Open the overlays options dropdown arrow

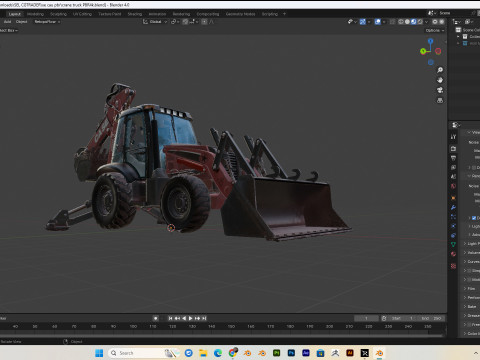pos(384,22)
